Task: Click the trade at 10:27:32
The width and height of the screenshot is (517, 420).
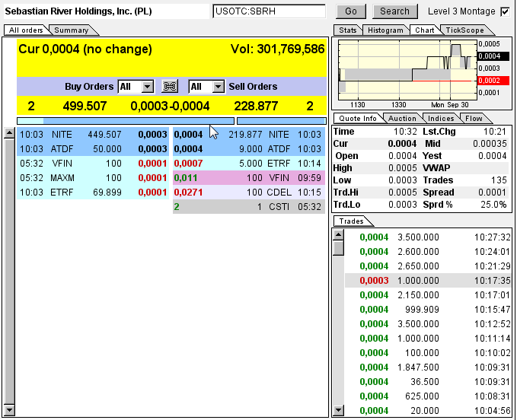Action: point(428,237)
